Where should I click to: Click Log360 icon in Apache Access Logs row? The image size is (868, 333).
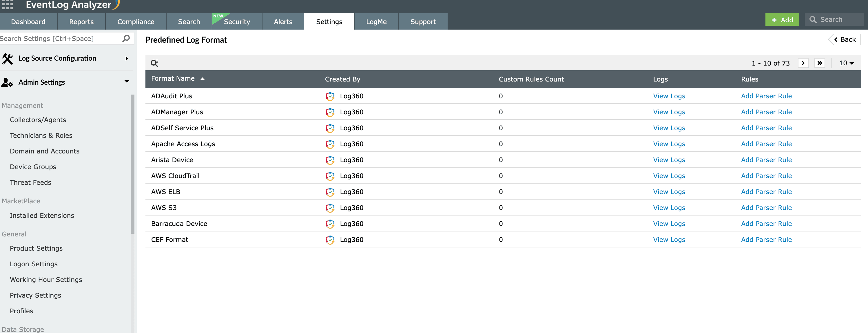tap(330, 144)
